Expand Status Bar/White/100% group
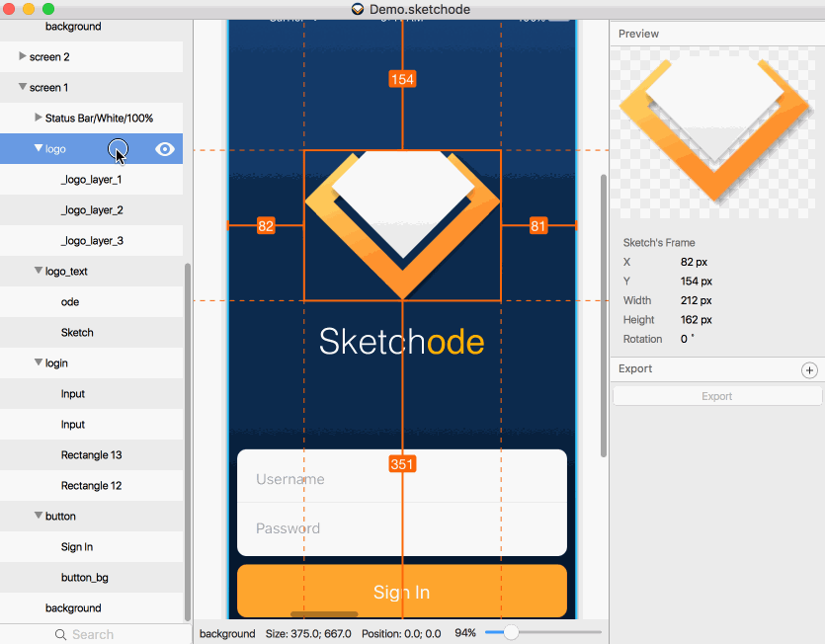 (x=38, y=118)
